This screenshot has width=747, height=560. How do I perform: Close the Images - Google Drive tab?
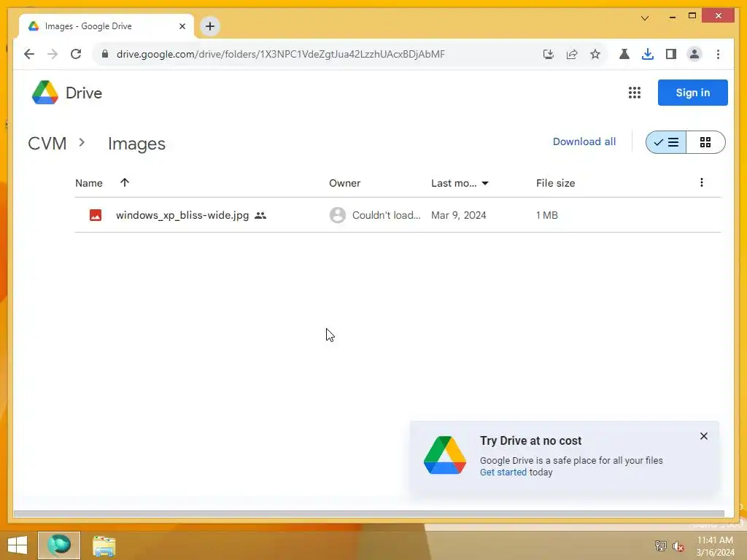[x=182, y=26]
